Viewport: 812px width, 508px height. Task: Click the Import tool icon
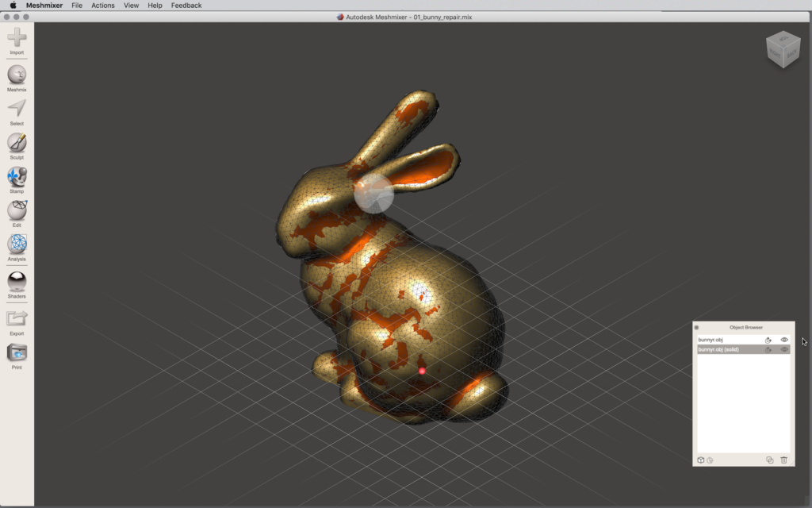[17, 37]
